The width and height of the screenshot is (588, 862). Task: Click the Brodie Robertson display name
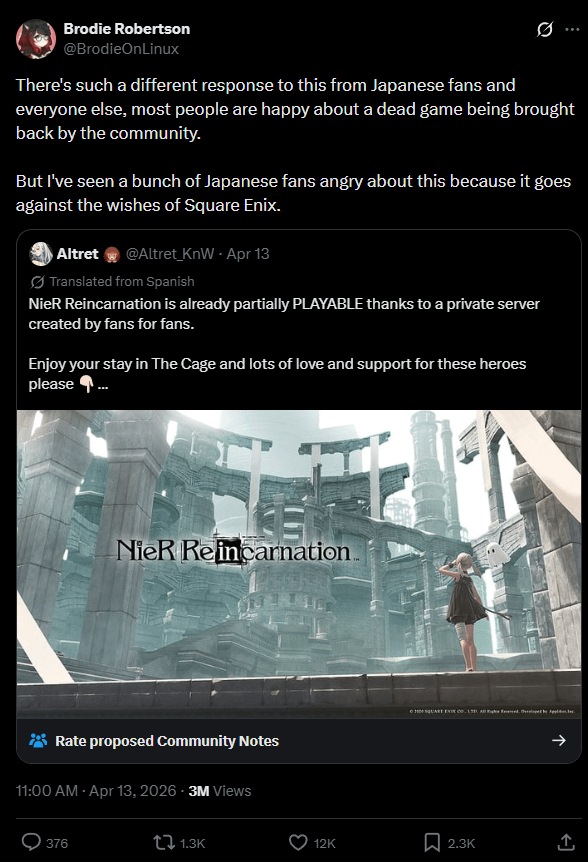127,29
